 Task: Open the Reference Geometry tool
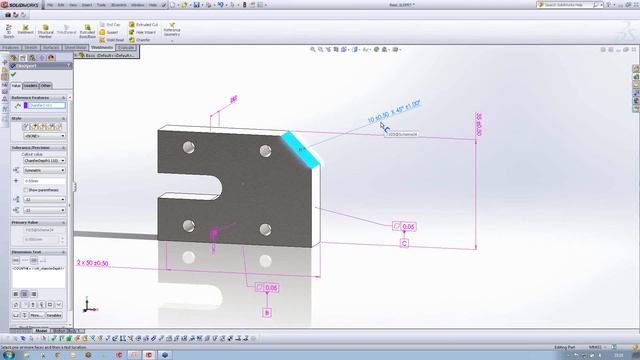[172, 30]
